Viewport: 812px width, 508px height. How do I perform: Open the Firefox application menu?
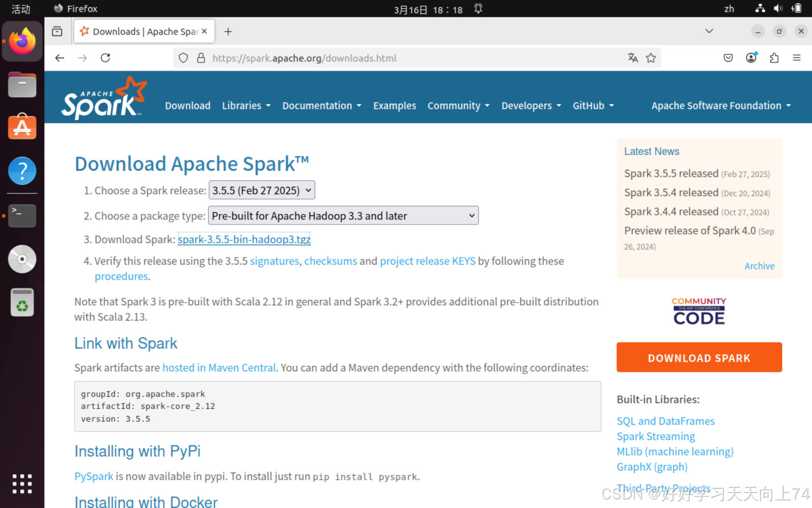797,57
